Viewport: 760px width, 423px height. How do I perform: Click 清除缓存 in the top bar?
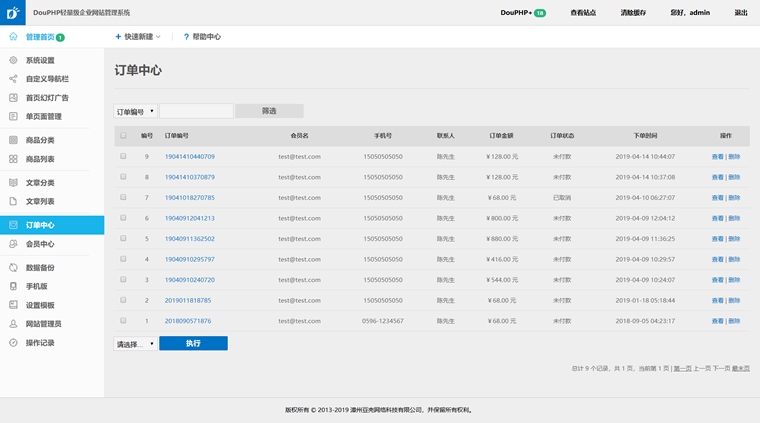pyautogui.click(x=633, y=13)
